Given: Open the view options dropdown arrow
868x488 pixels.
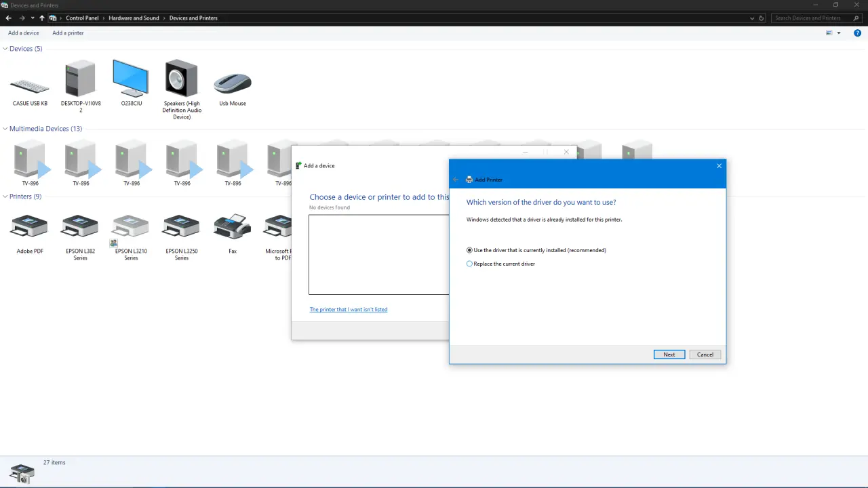Looking at the screenshot, I should 839,33.
